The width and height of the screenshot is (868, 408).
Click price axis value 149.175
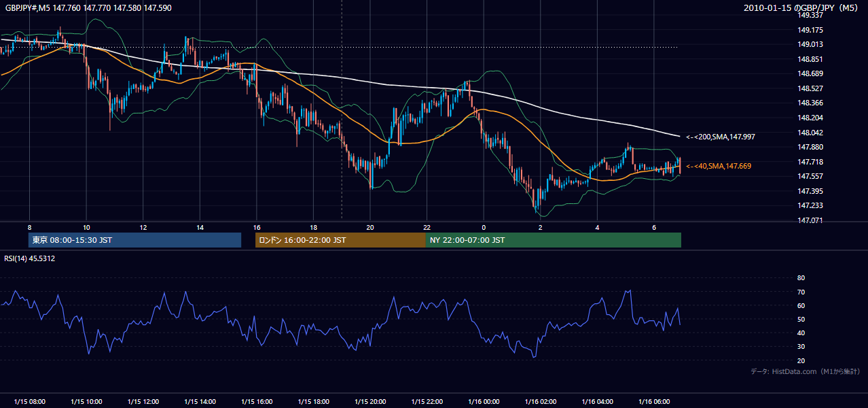[x=810, y=30]
